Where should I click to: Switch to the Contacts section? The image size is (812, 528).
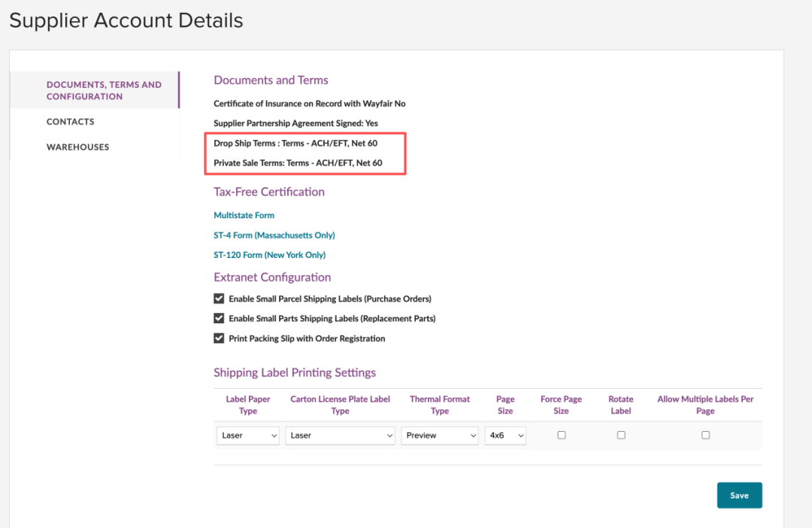tap(71, 122)
